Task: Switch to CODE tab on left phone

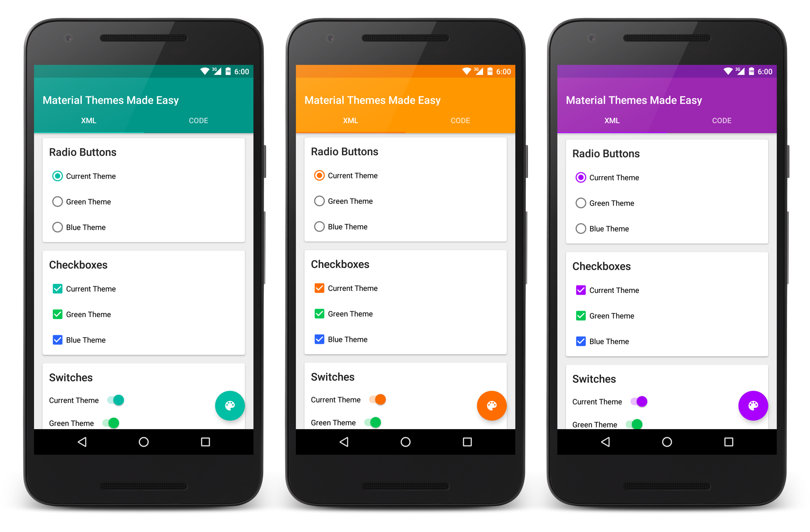Action: click(198, 129)
